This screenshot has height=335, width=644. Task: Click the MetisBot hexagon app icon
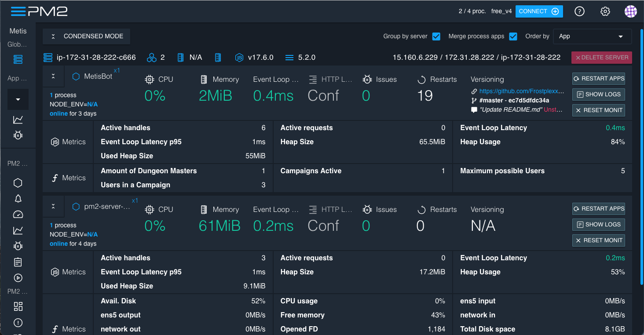[x=76, y=76]
